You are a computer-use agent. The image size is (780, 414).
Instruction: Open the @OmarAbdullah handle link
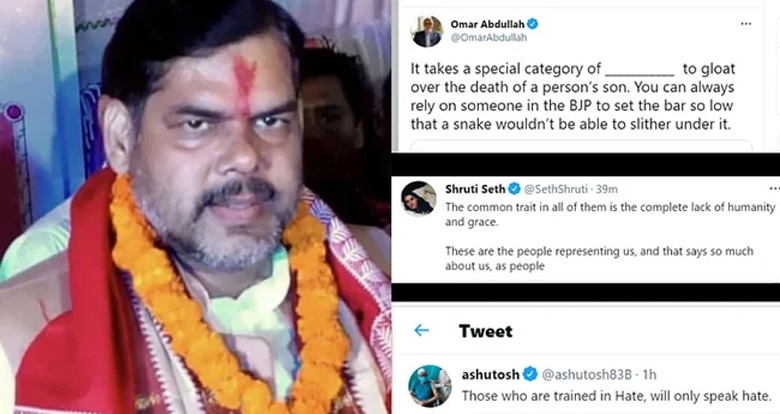488,38
